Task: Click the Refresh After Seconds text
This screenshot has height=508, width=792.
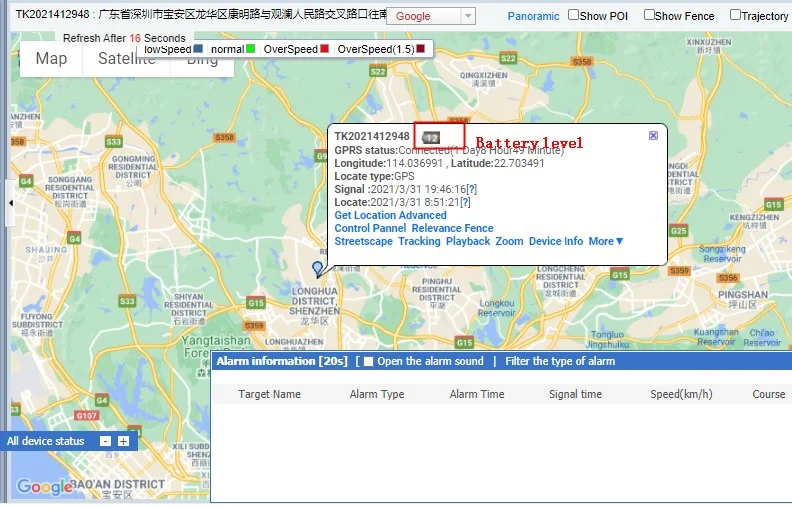Action: click(124, 38)
